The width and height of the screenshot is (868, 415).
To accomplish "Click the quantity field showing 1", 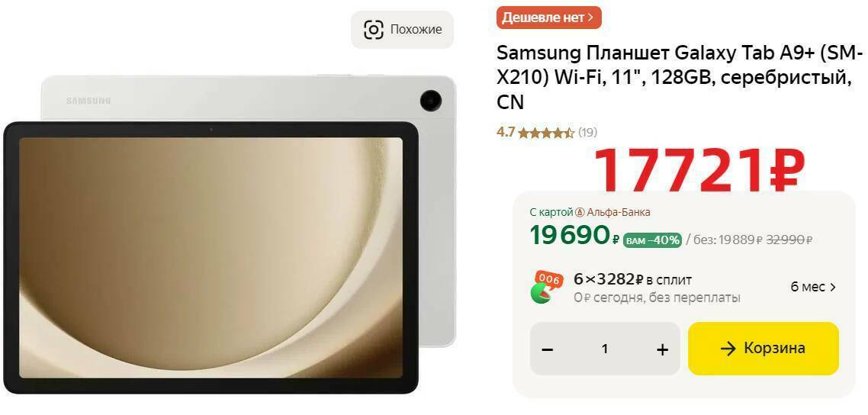I will [605, 349].
